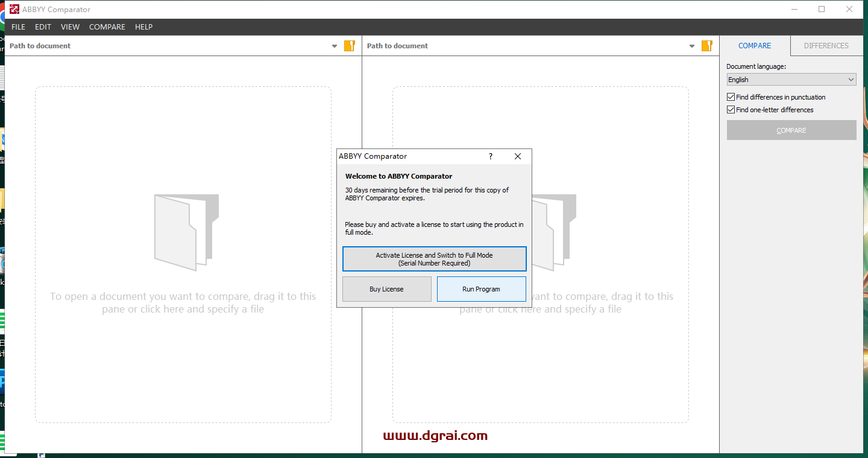Close the ABBYY Comparator welcome dialog

[518, 156]
